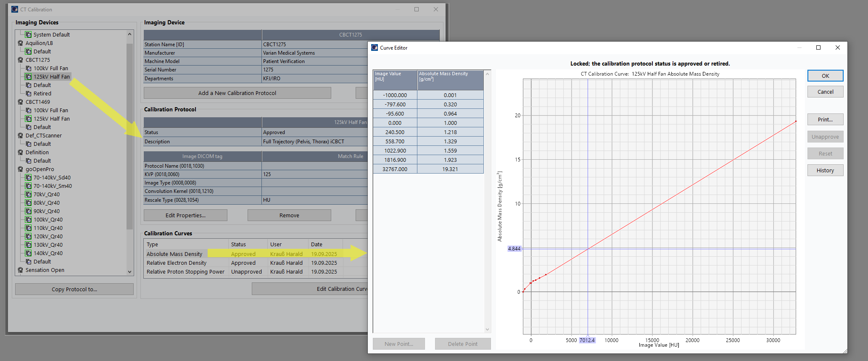Select the 1022.900 image value cell

(395, 151)
